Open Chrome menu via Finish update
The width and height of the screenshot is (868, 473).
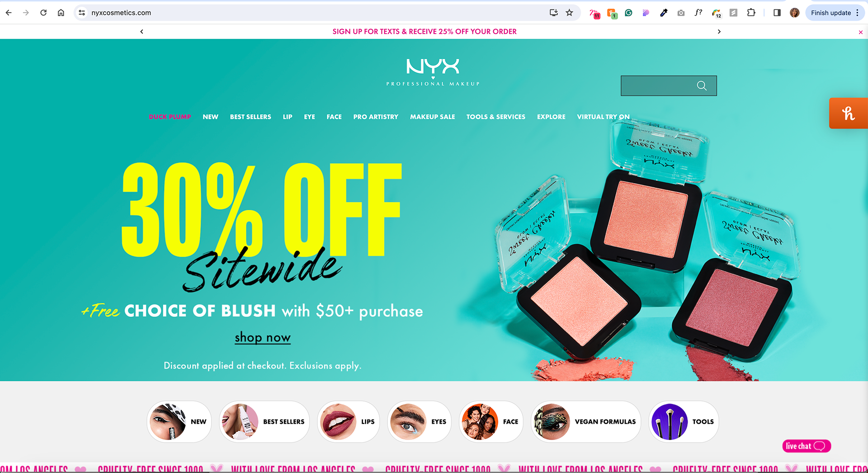click(x=835, y=13)
